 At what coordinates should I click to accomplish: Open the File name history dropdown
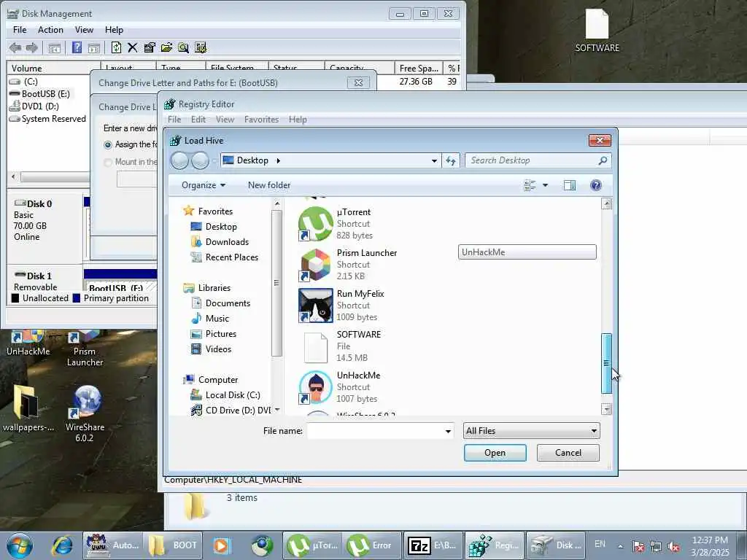click(448, 431)
